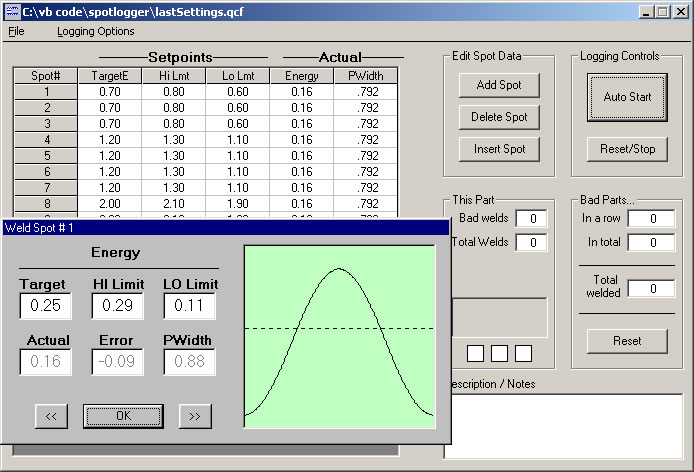Image resolution: width=694 pixels, height=472 pixels.
Task: Click the TargetE cell 1.20 for spot 4
Action: (110, 140)
